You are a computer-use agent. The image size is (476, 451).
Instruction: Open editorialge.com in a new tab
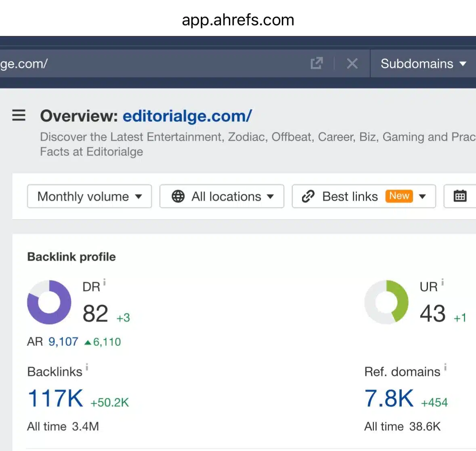click(x=317, y=63)
